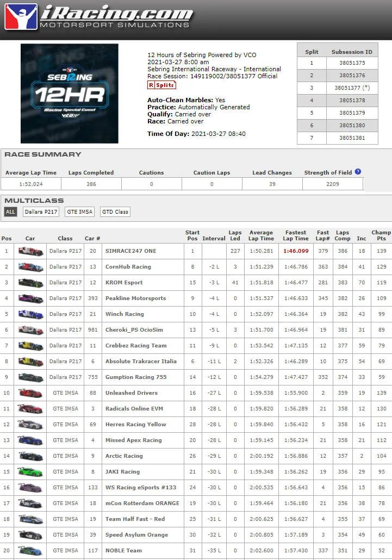Open Peakline Motorsports team results
Image resolution: width=392 pixels, height=560 pixels.
point(136,298)
